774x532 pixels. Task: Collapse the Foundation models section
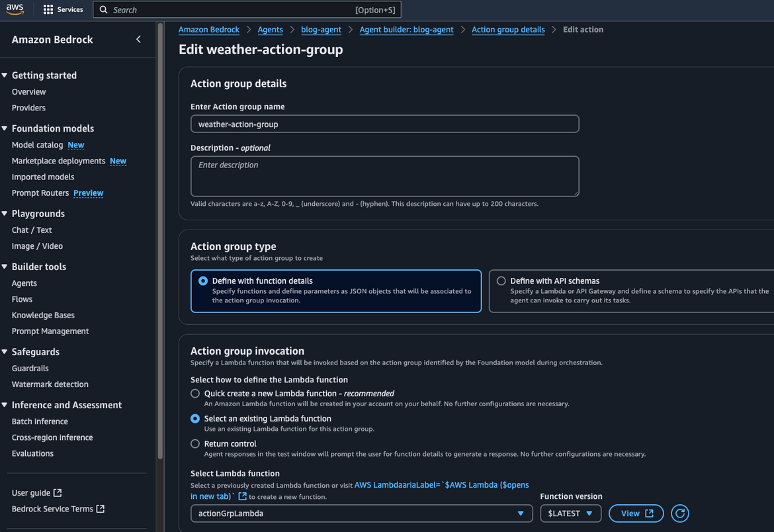coord(5,128)
